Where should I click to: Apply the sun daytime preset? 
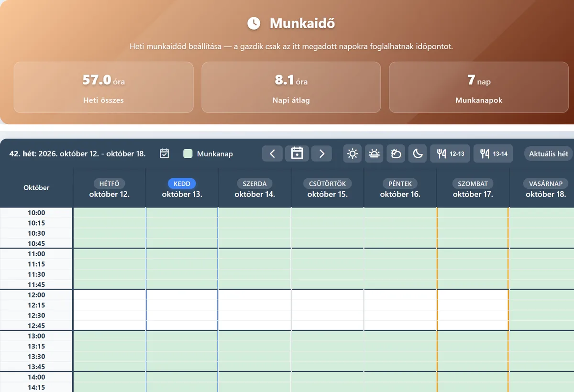(x=353, y=153)
